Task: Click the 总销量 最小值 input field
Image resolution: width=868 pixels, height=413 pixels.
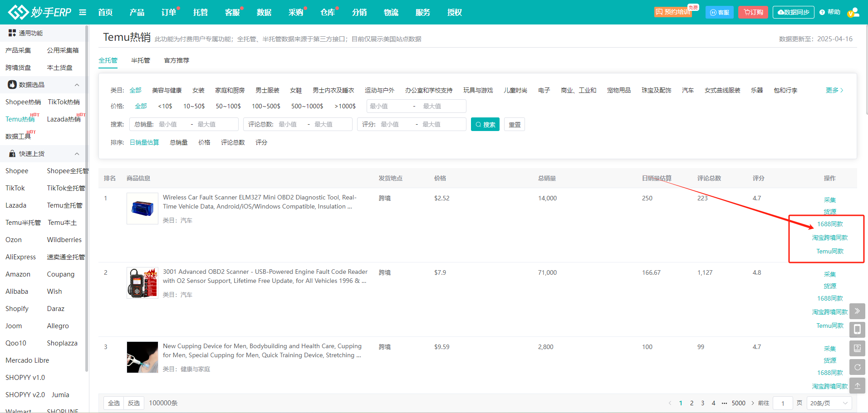Action: coord(172,124)
